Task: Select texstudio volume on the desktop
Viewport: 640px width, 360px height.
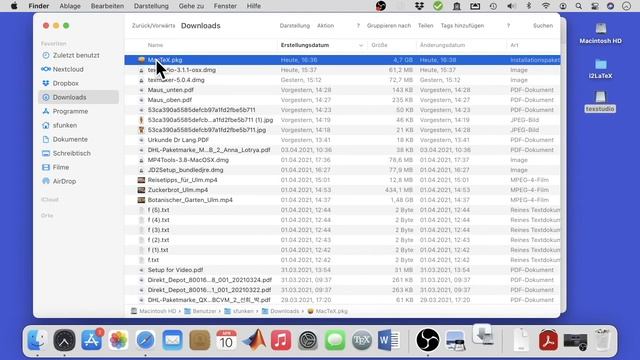Action: 600,102
